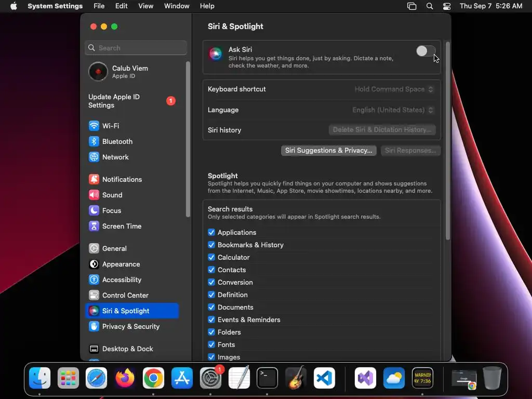This screenshot has width=532, height=399.
Task: Turn on the Ask Siri switch
Action: click(x=426, y=51)
